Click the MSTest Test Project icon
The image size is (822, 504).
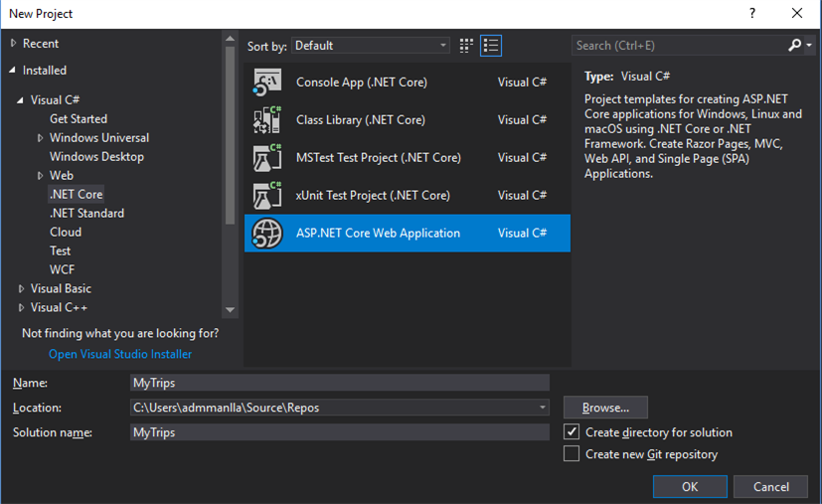click(x=267, y=158)
